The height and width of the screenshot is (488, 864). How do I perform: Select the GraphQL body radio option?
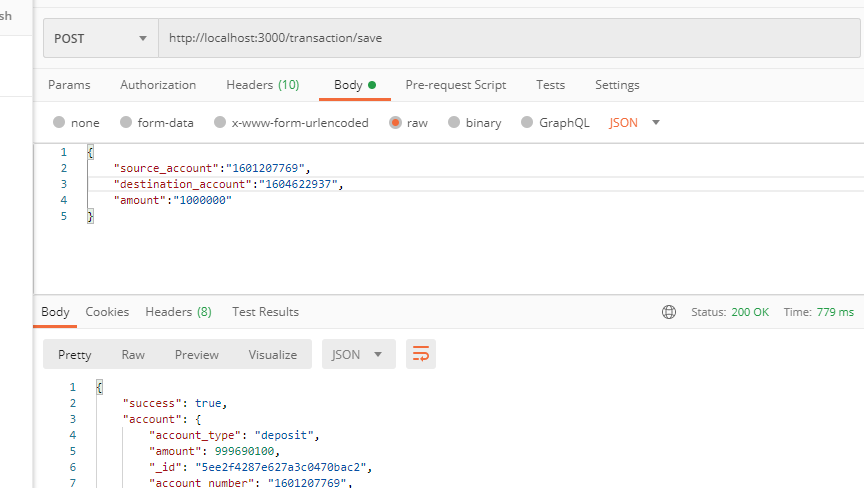pos(528,123)
